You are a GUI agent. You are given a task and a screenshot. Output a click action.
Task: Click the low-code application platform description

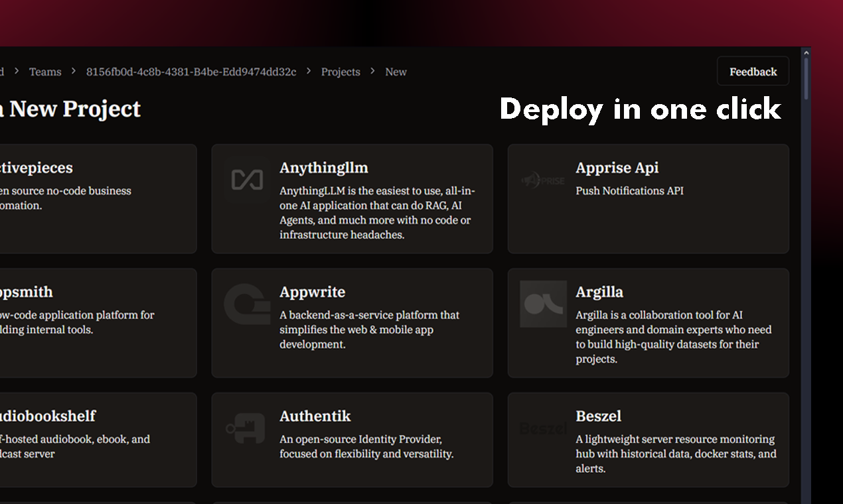(x=77, y=322)
